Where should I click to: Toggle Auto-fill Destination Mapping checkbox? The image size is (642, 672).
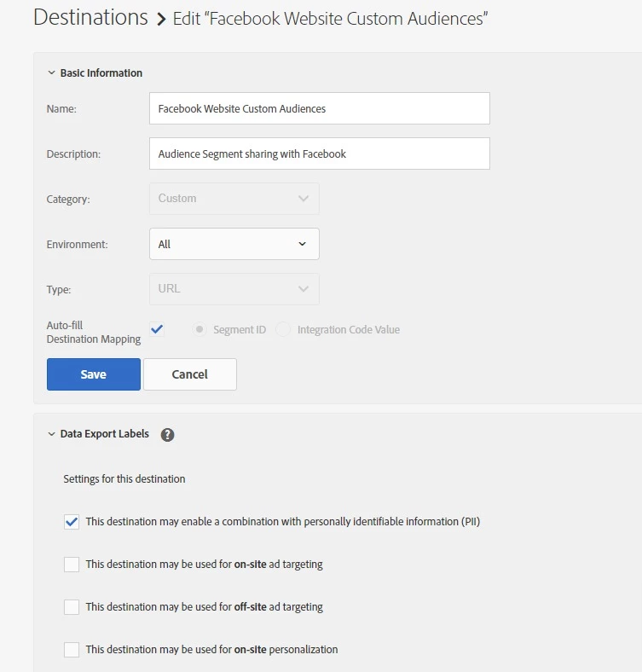pyautogui.click(x=157, y=329)
